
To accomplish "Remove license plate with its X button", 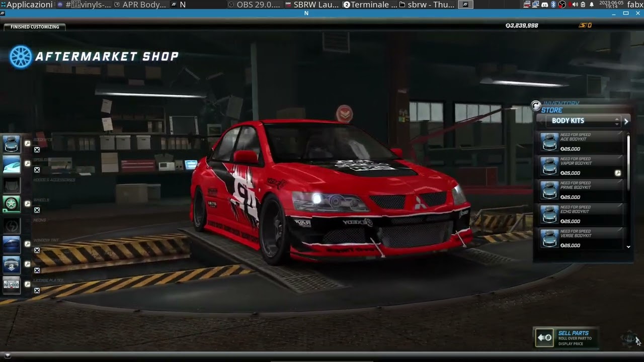I will [37, 291].
